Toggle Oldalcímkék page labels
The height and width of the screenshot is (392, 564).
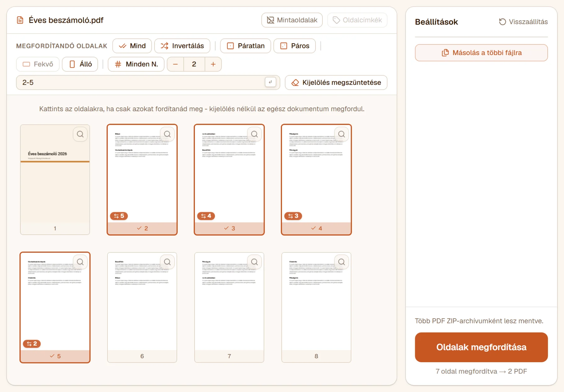pos(357,20)
